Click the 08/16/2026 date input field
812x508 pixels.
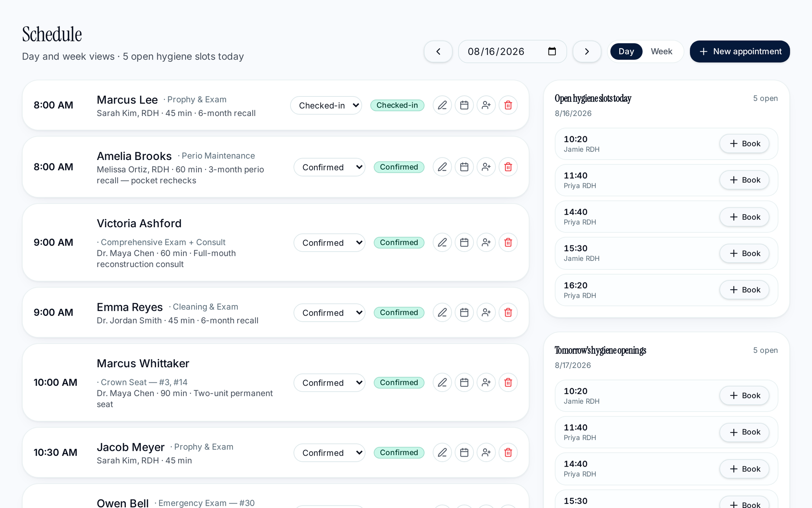point(512,51)
